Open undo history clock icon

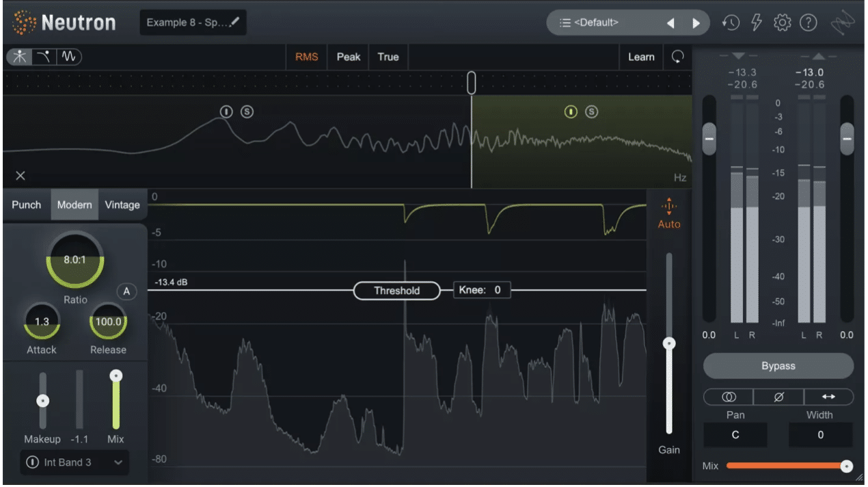pos(730,23)
